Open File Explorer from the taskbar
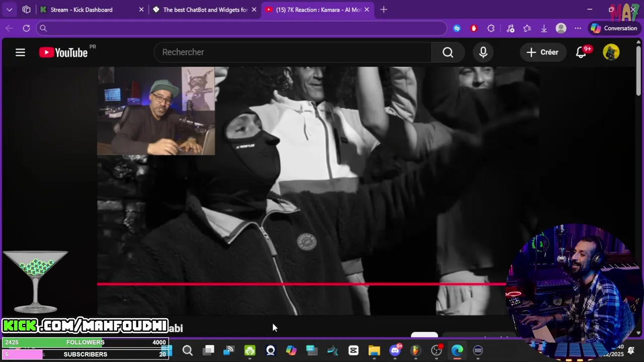The height and width of the screenshot is (362, 644). click(x=374, y=350)
